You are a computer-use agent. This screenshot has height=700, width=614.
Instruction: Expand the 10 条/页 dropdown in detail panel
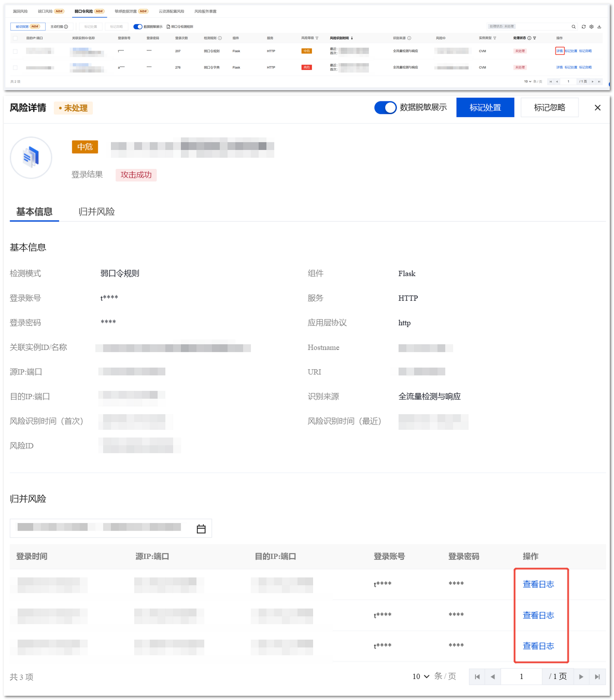point(421,677)
